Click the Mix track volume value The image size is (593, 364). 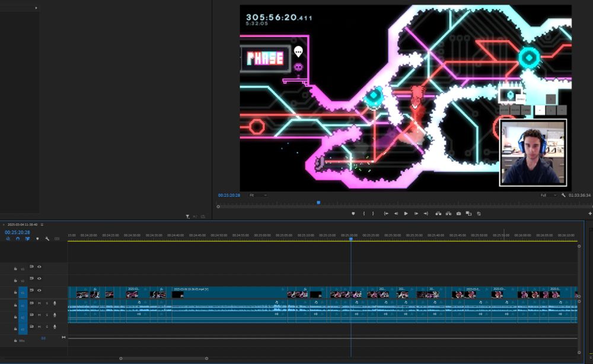[x=43, y=339]
